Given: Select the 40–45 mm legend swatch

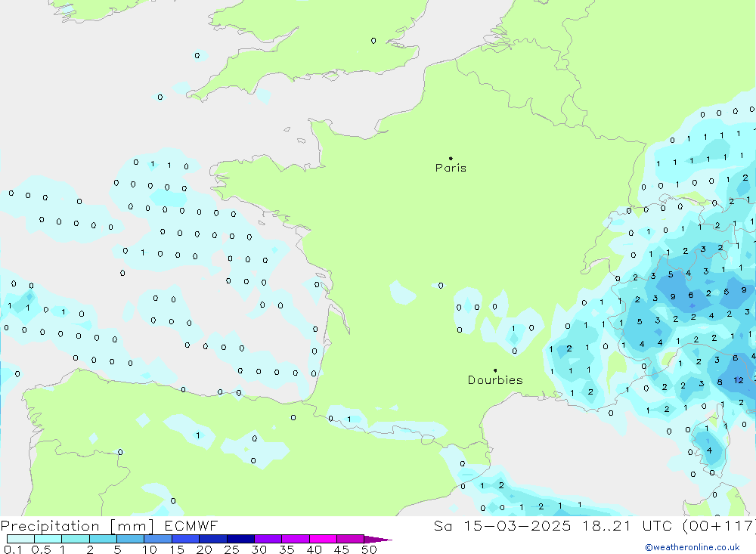Looking at the screenshot, I should [x=323, y=539].
